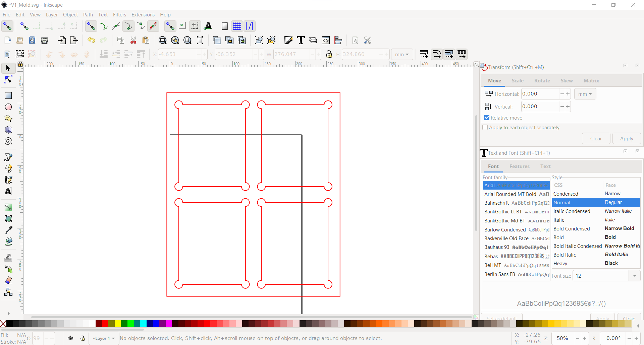Open the Layer 1 selector dropdown
The image size is (644, 345).
click(104, 338)
